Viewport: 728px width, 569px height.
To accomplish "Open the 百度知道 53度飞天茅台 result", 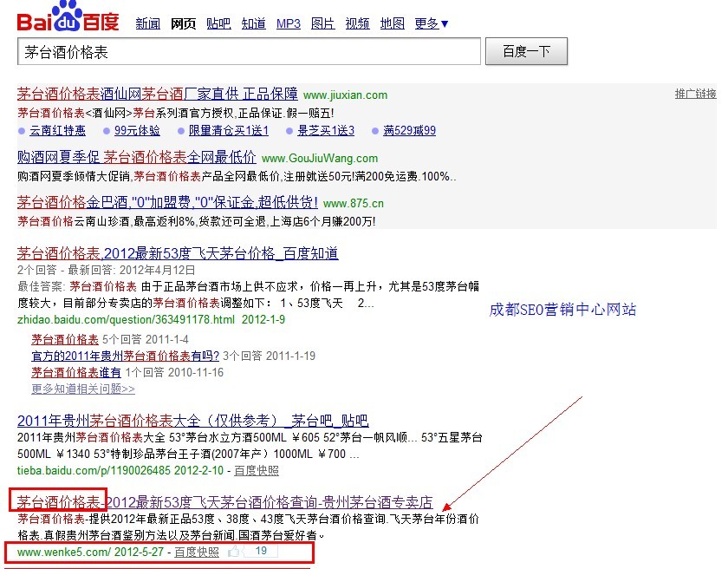I will 178,253.
